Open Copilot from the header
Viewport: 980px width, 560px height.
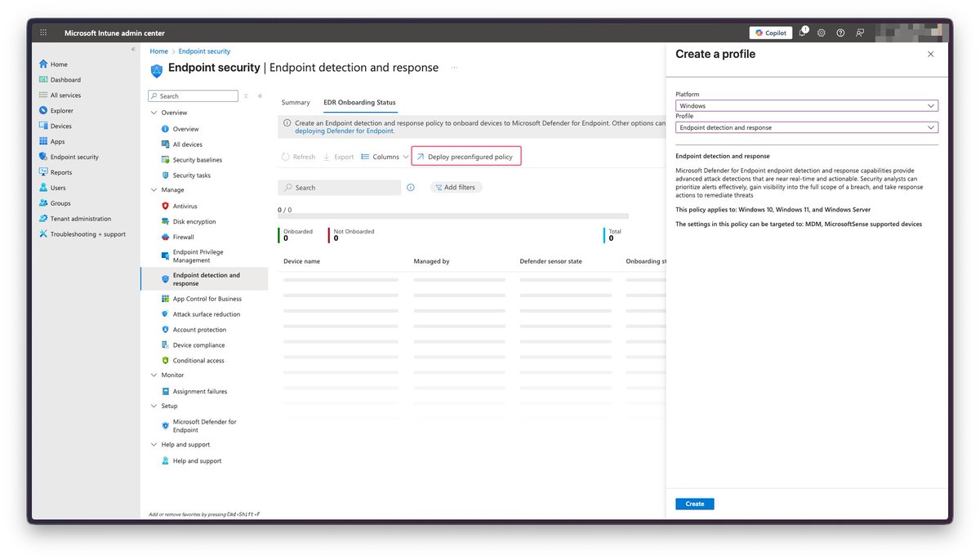click(770, 33)
